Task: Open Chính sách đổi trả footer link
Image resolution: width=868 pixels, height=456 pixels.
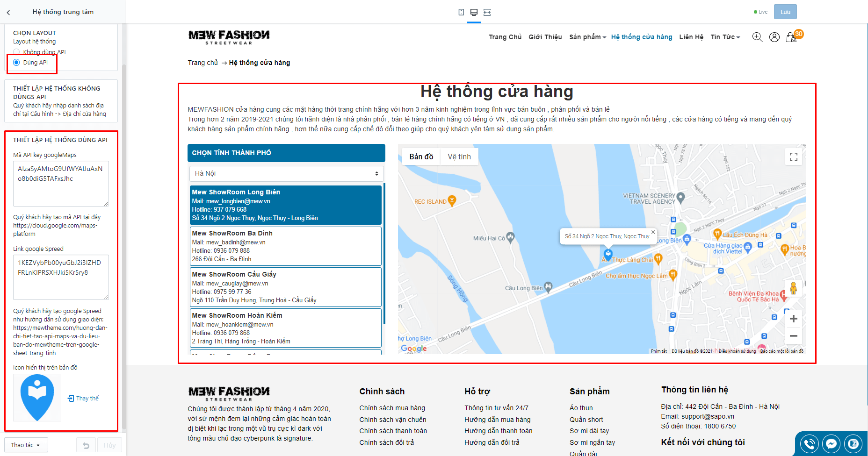Action: (x=387, y=442)
